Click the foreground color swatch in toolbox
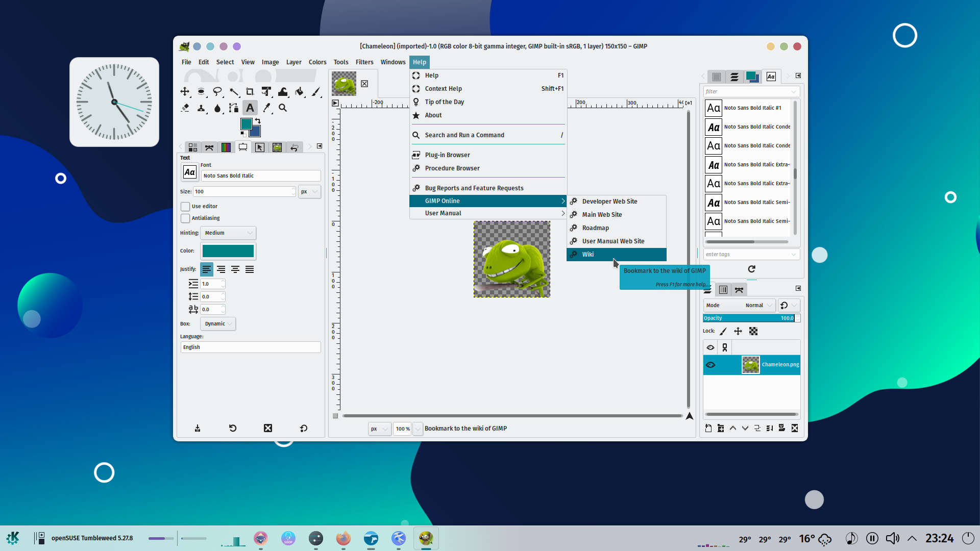Screen dimensions: 980x551 [x=246, y=123]
